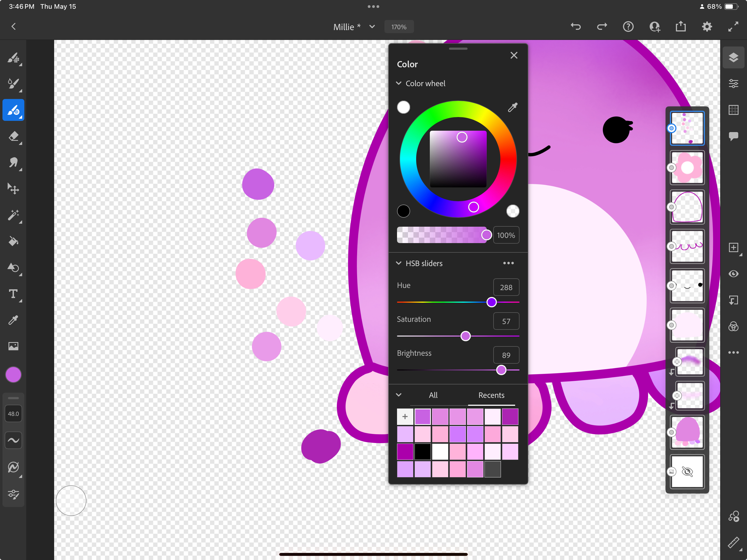Viewport: 747px width, 560px height.
Task: Select the flower layer's radio circle
Action: click(671, 168)
